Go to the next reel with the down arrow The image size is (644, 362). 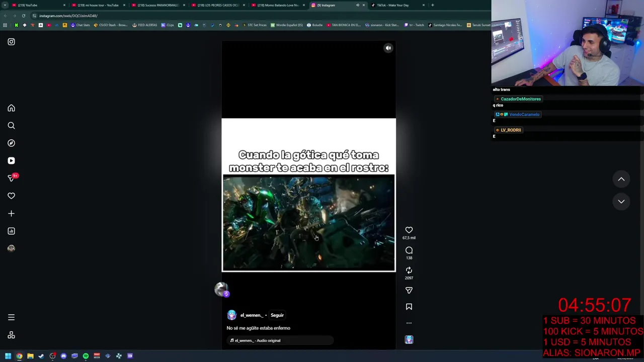[x=621, y=201]
